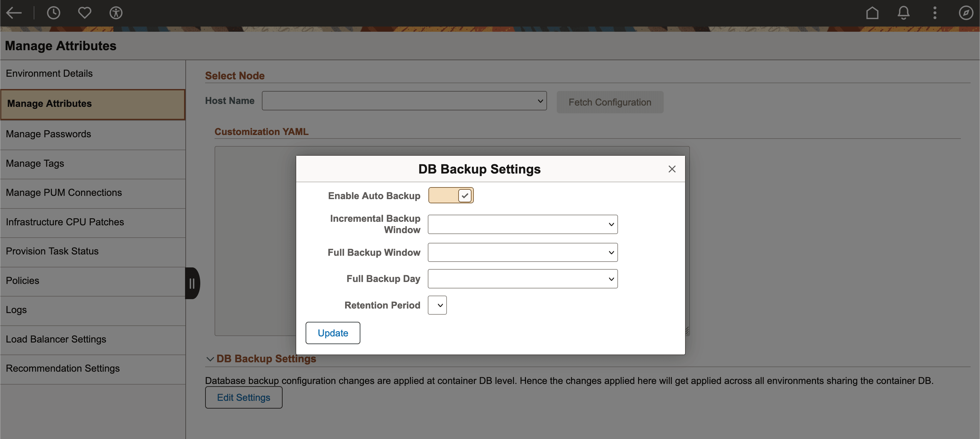Screen dimensions: 980x439
Task: Click the Edit Settings button
Action: click(243, 397)
